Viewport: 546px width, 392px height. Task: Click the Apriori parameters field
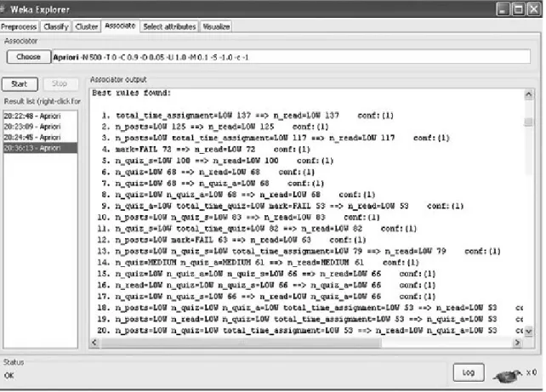tap(291, 57)
